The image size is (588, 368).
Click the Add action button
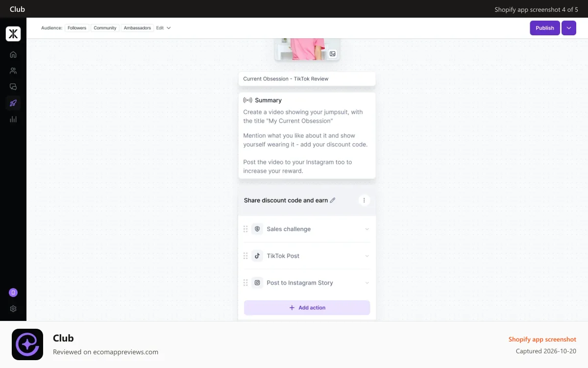307,308
